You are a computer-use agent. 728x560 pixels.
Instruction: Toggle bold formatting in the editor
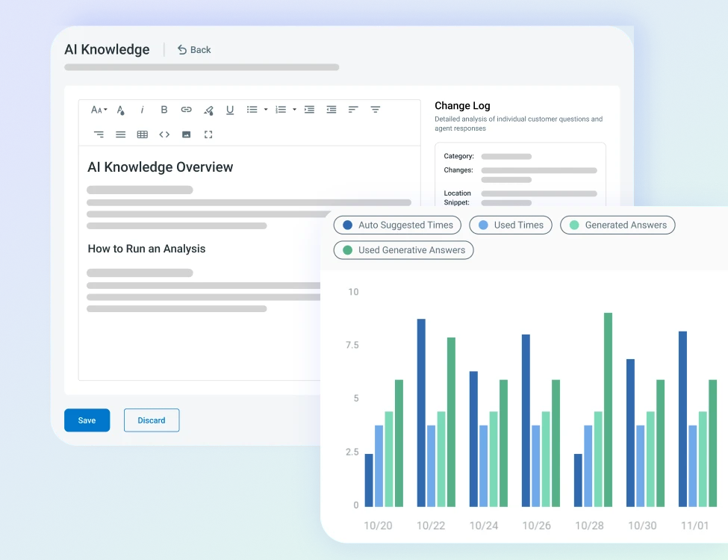coord(164,110)
